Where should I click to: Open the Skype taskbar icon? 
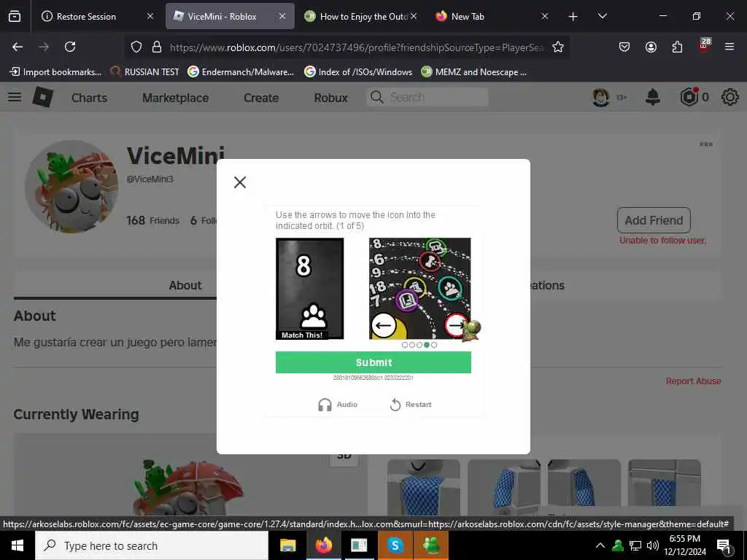[395, 545]
